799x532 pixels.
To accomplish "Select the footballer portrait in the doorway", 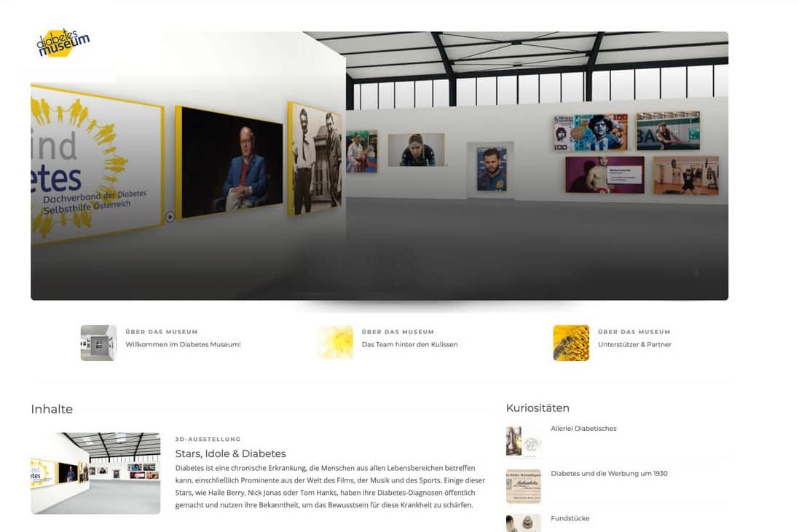I will [492, 169].
